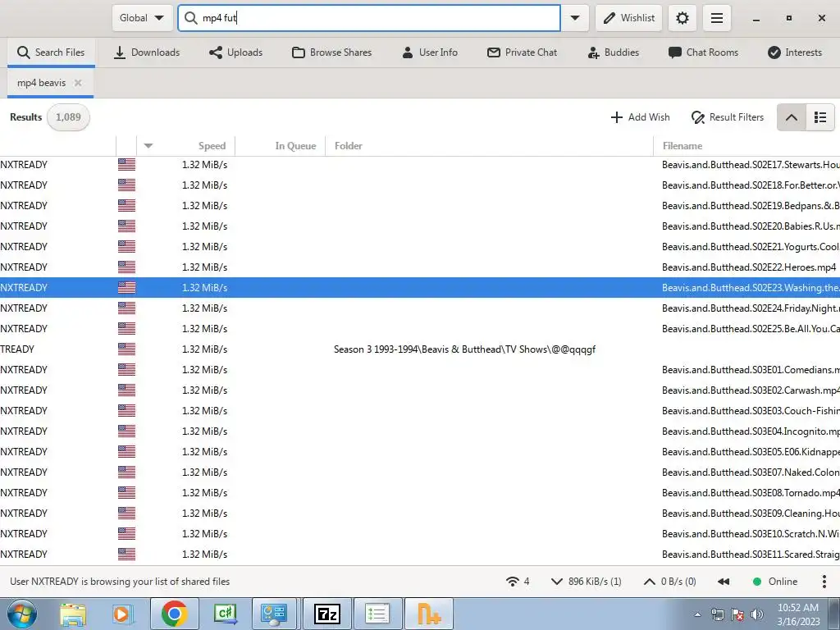Toggle the grouping list view button

[820, 117]
